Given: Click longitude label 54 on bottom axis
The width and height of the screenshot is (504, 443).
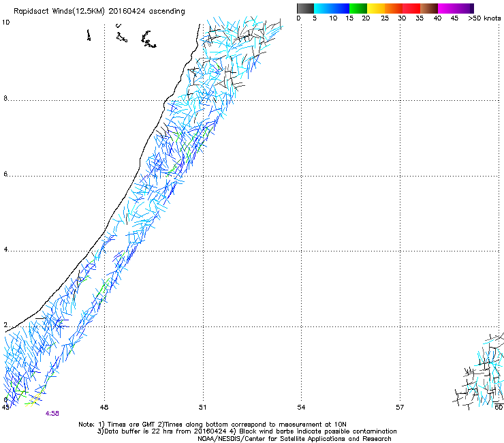Looking at the screenshot, I should coord(301,408).
